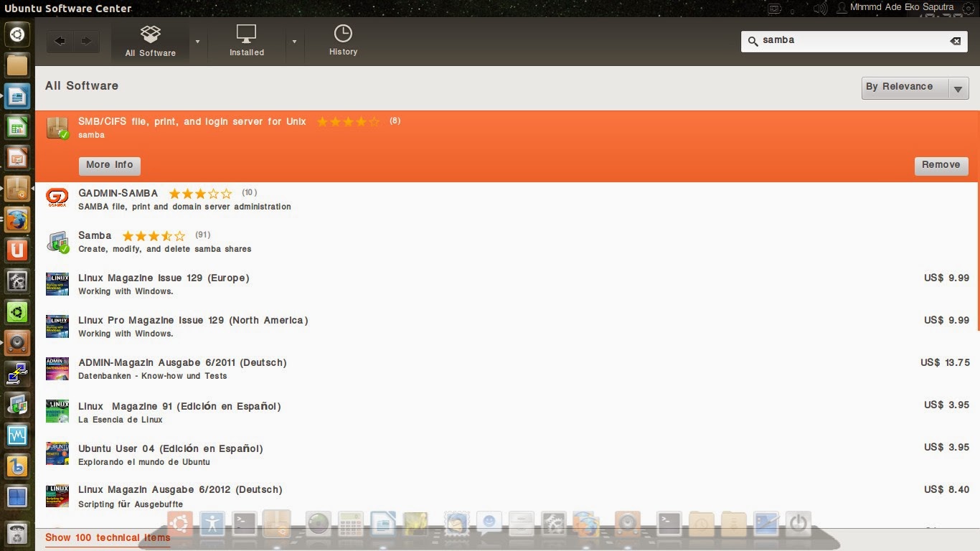Select the Samba shares tool entry
The image size is (980, 551).
[x=507, y=242]
